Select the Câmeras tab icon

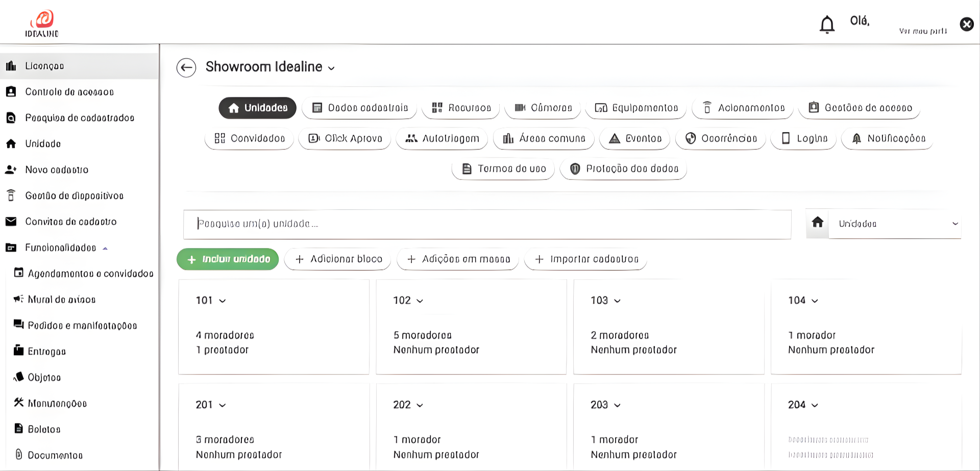520,108
